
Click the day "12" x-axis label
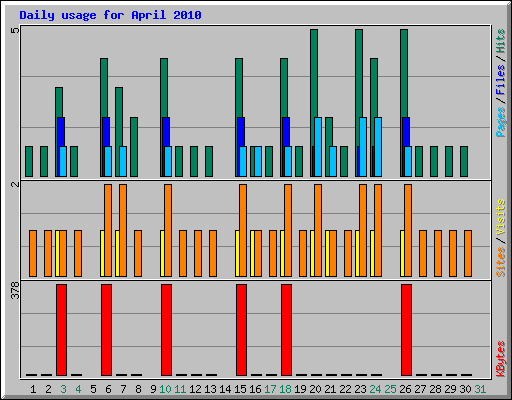(x=195, y=389)
